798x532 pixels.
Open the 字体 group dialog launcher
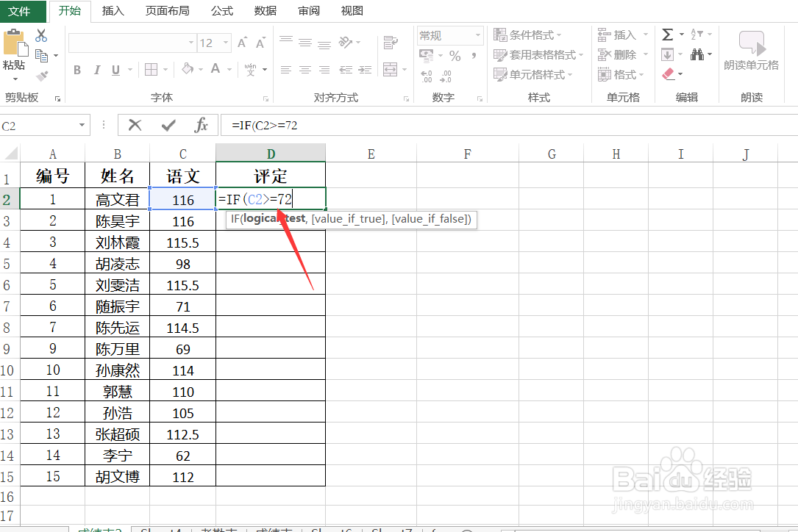click(x=266, y=99)
